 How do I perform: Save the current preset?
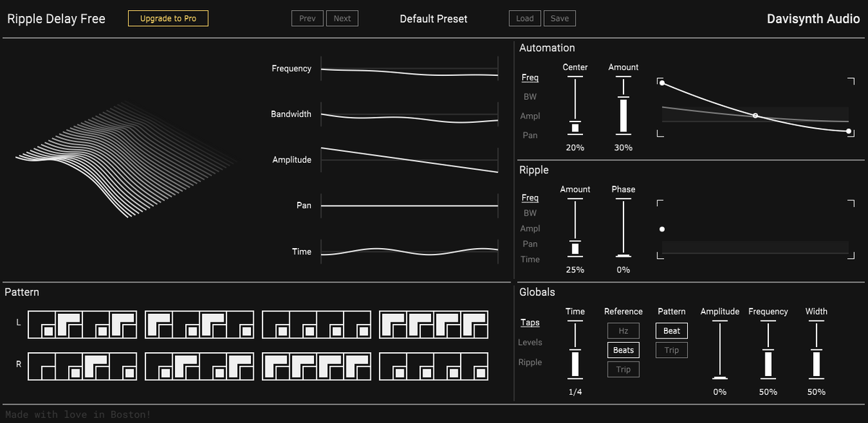[559, 18]
